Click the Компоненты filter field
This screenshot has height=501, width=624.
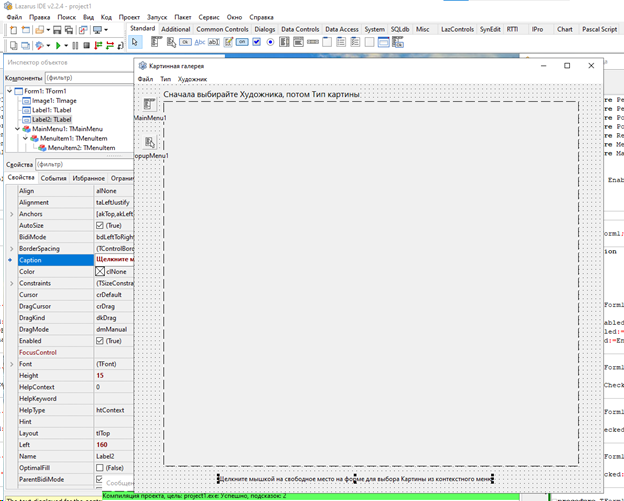(x=89, y=78)
